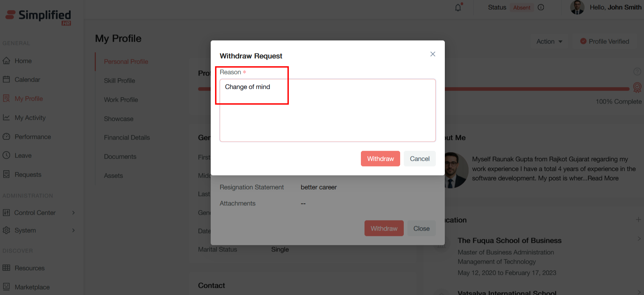Expand the Control Center submenu

(73, 213)
